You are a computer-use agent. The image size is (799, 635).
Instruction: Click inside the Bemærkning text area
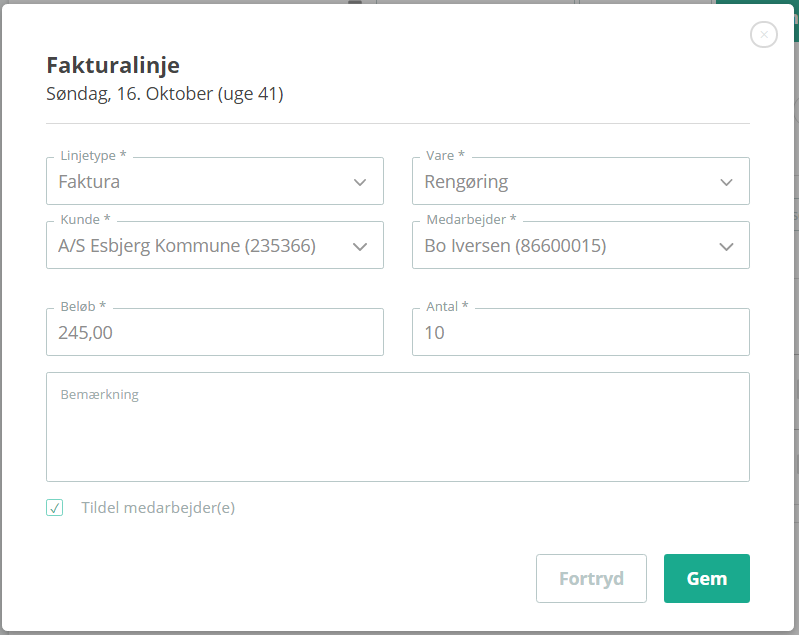click(397, 427)
